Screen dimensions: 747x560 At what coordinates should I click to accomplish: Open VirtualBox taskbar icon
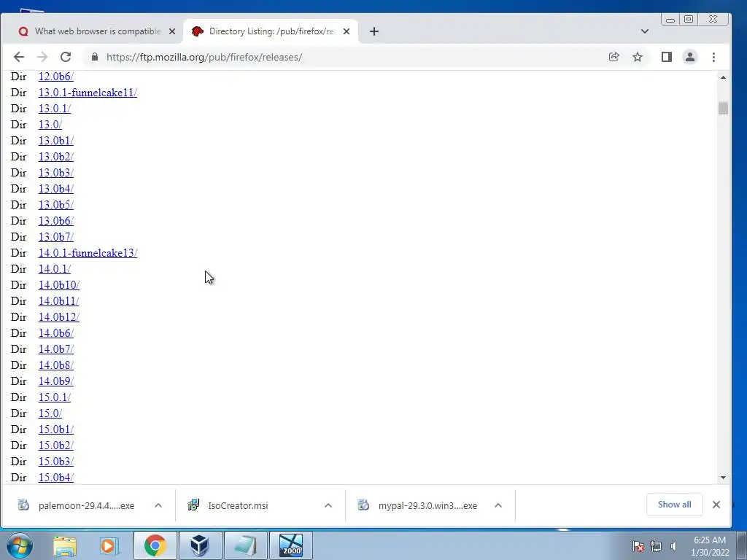(x=200, y=545)
